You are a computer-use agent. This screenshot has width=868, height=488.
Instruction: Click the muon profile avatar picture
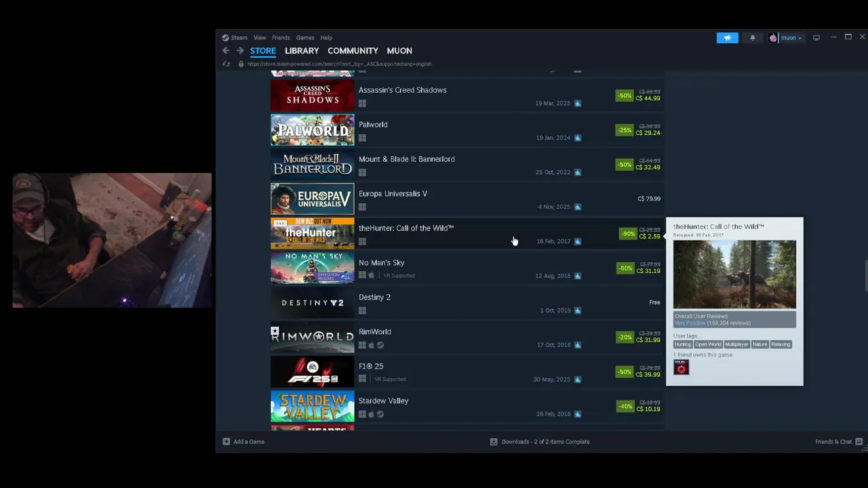click(773, 38)
